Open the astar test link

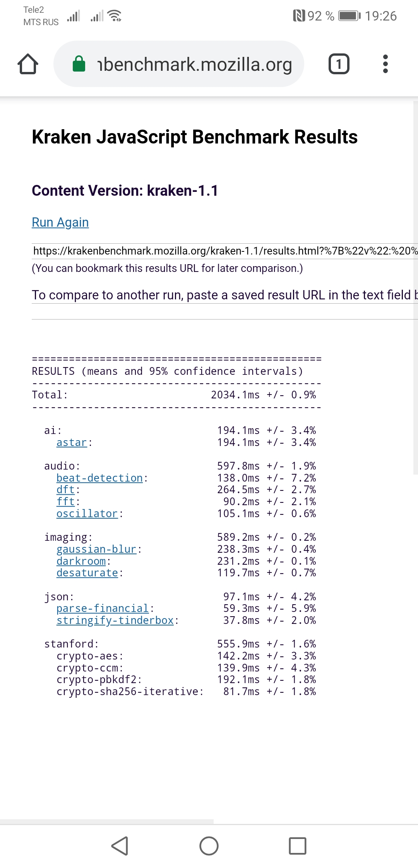pos(72,443)
